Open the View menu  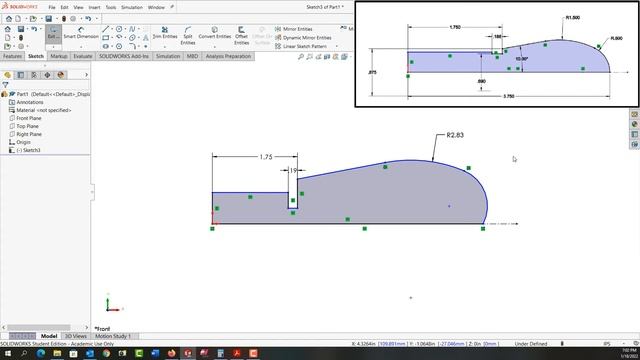tap(78, 7)
